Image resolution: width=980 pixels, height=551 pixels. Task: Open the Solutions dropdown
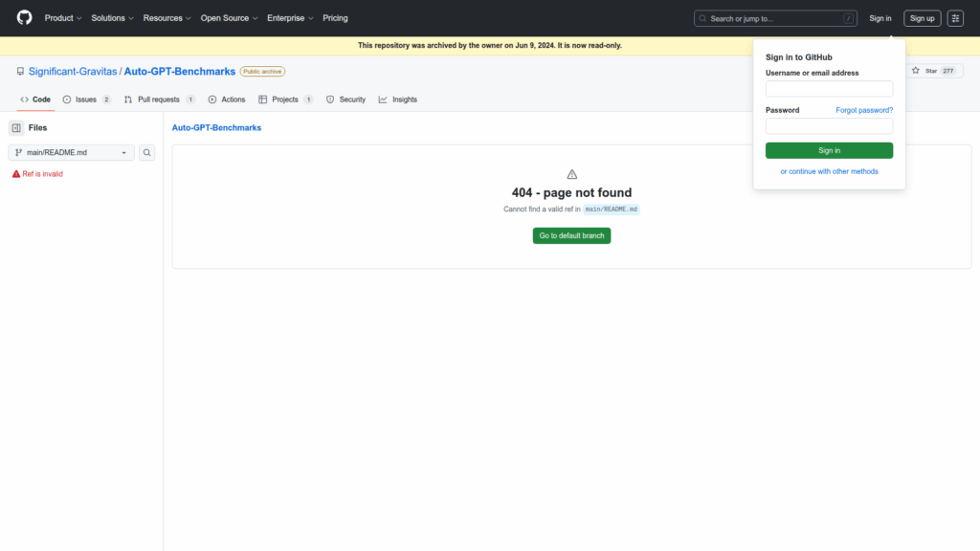pos(112,18)
